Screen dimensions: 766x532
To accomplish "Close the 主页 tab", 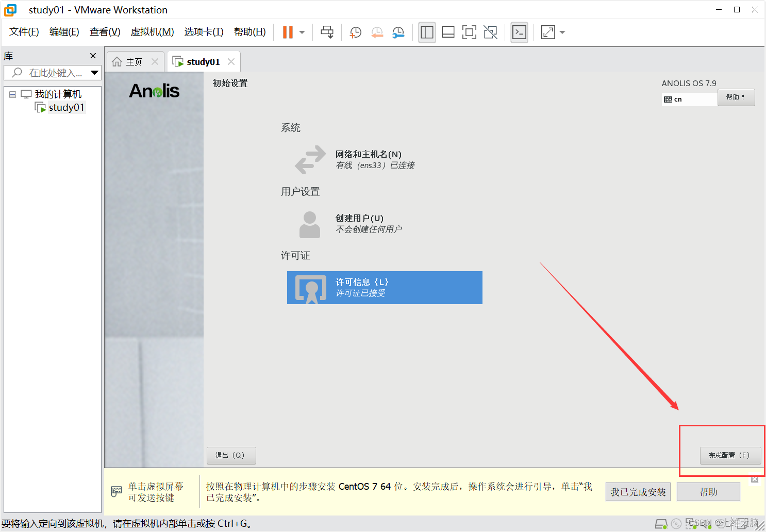I will tap(155, 62).
